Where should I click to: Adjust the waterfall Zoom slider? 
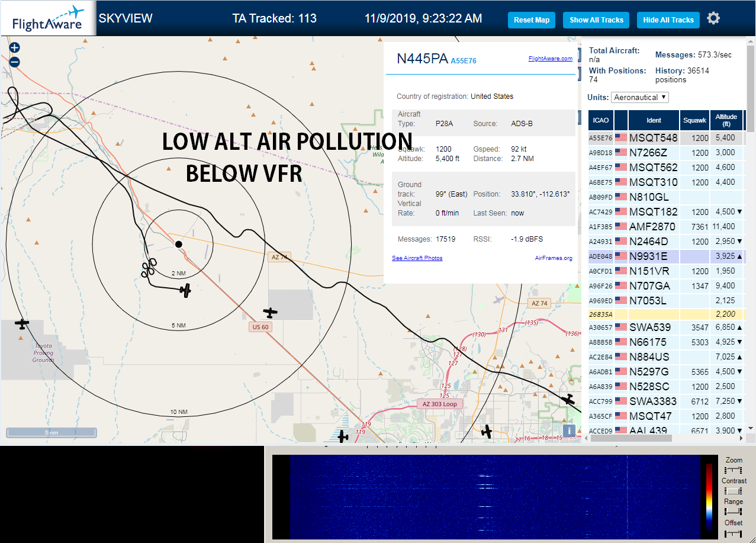click(x=733, y=470)
